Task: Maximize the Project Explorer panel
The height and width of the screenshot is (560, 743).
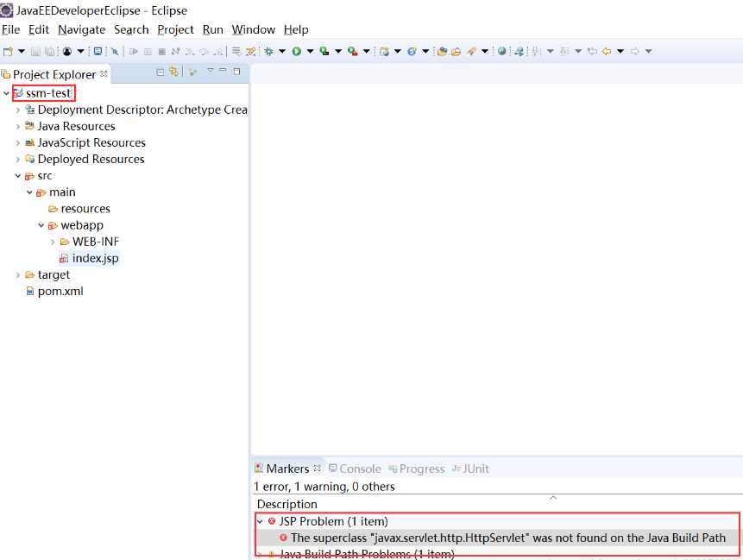Action: 236,71
